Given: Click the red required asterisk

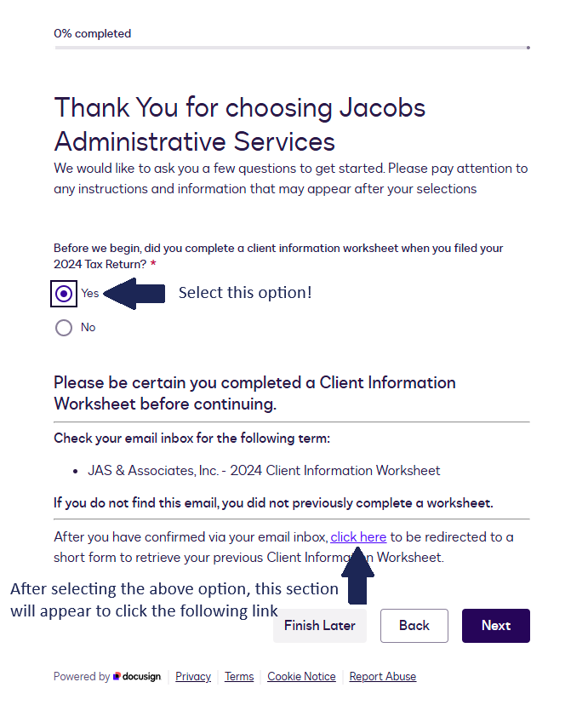Looking at the screenshot, I should coord(153,266).
